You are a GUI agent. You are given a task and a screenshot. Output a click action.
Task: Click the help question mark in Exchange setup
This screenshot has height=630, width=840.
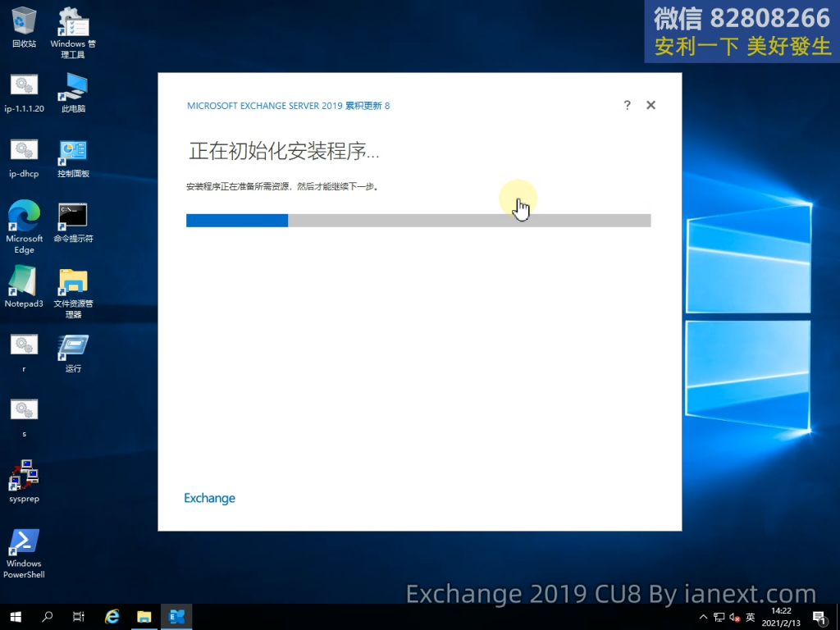click(x=627, y=105)
